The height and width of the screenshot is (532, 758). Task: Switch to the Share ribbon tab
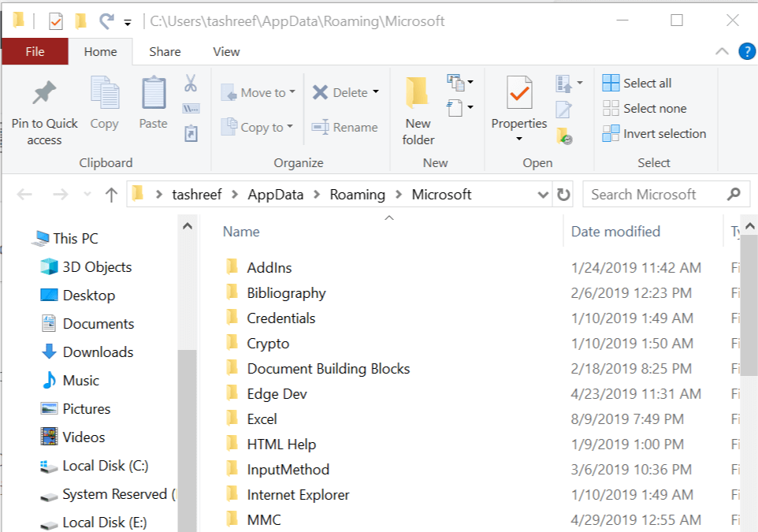[165, 51]
